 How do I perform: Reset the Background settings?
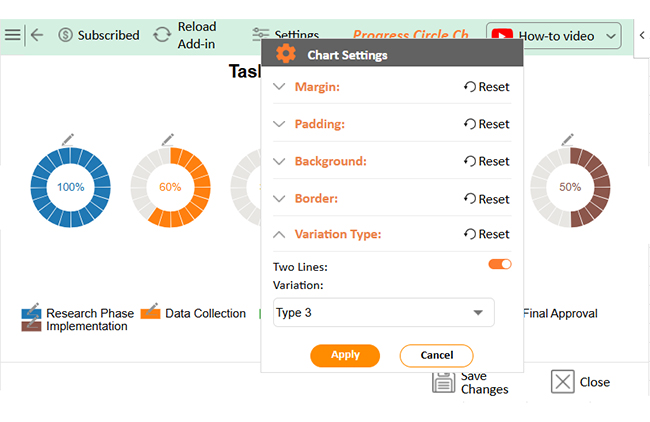(x=486, y=161)
